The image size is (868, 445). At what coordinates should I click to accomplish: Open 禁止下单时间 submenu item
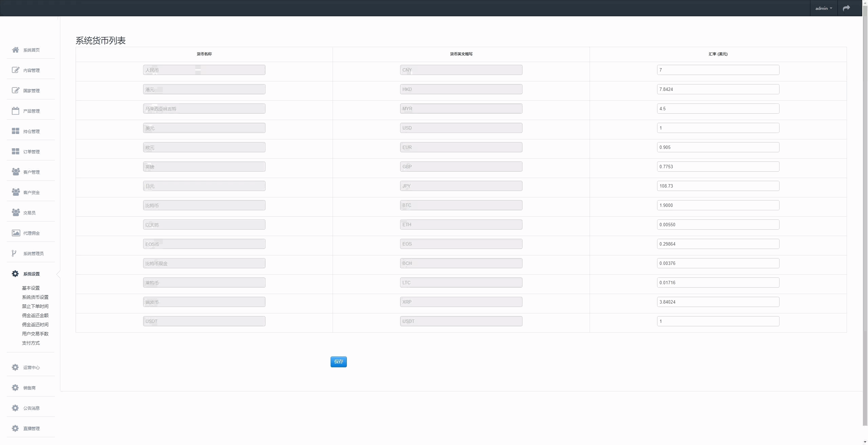point(35,306)
